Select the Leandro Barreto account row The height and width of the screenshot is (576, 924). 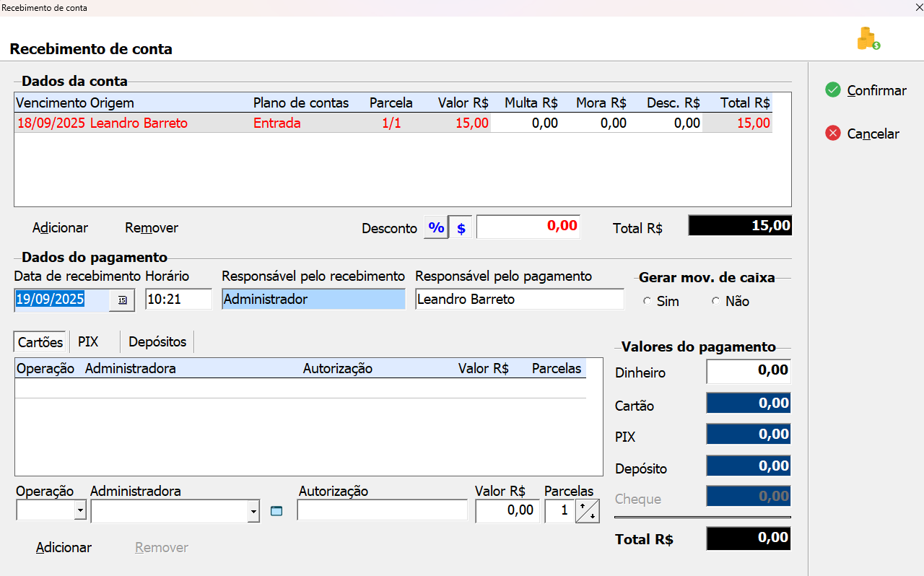[x=393, y=123]
